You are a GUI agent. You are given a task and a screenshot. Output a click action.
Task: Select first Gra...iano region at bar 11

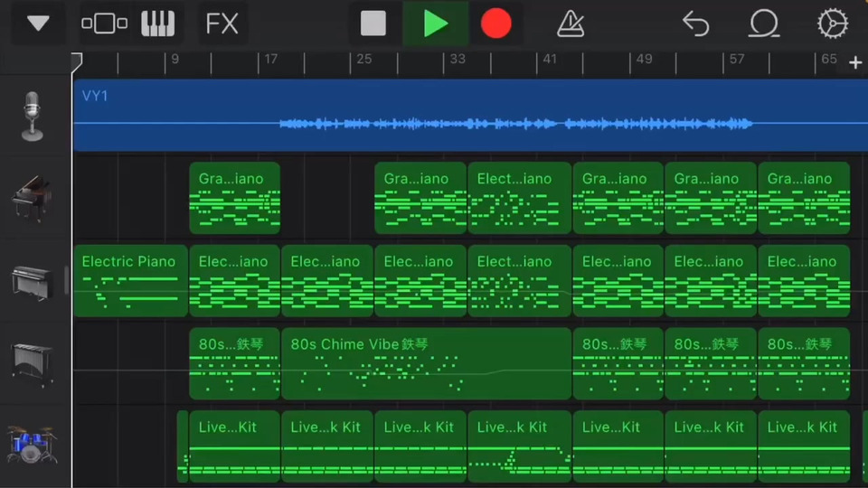[x=235, y=198]
